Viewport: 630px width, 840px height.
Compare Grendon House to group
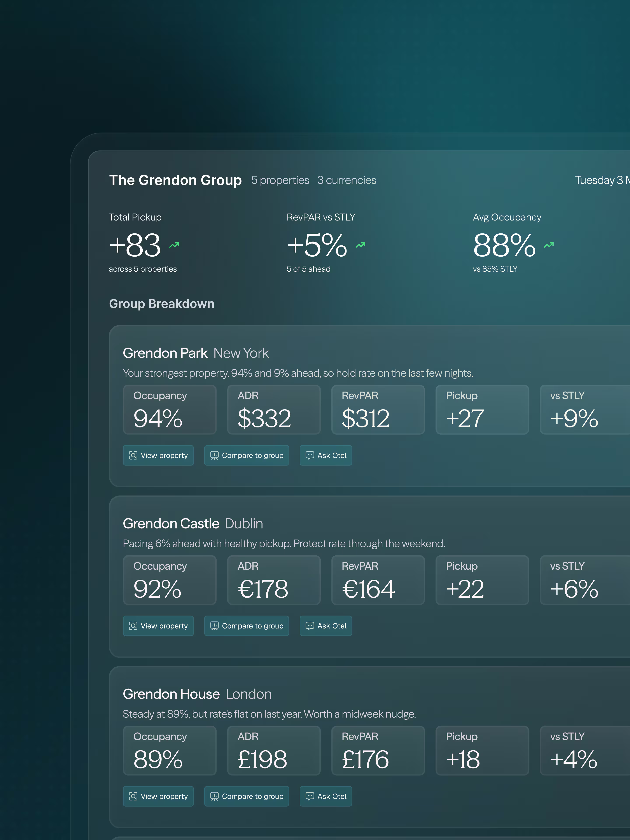(247, 796)
